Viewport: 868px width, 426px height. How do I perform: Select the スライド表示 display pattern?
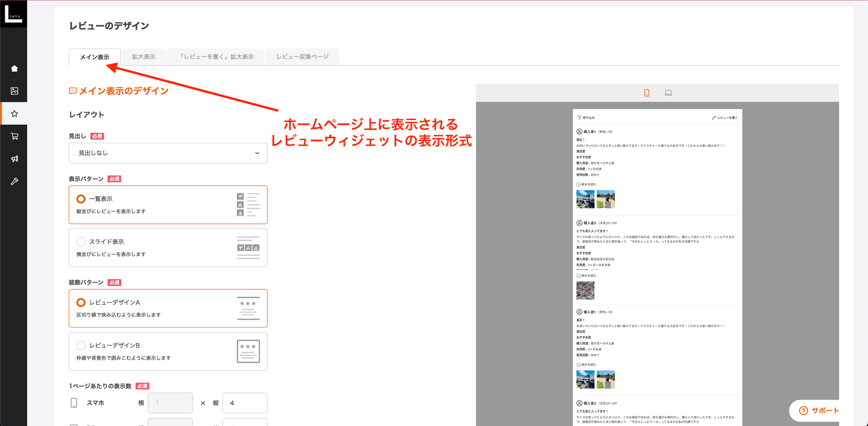point(80,242)
